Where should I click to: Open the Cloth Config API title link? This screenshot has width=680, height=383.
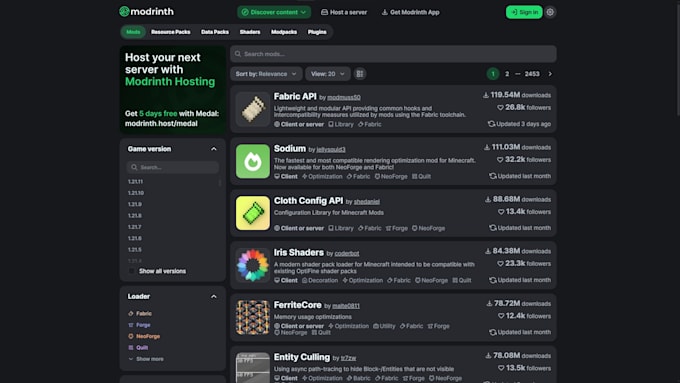[308, 200]
